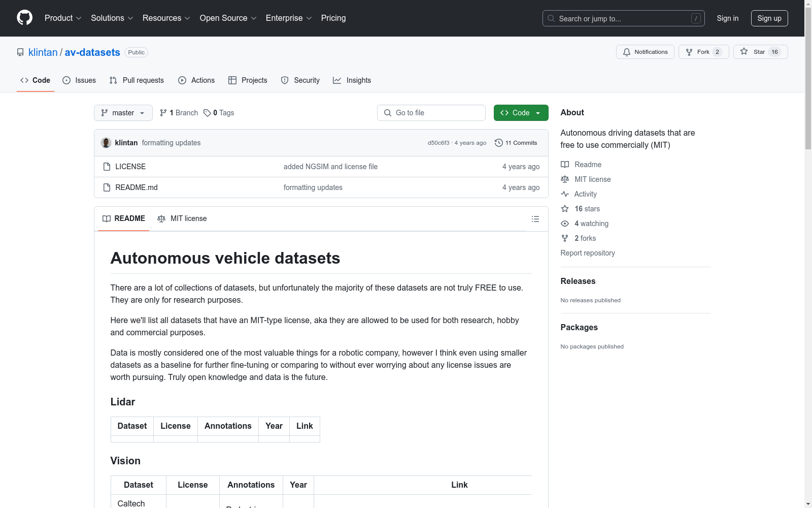Click the Lidar section heading

click(x=123, y=402)
